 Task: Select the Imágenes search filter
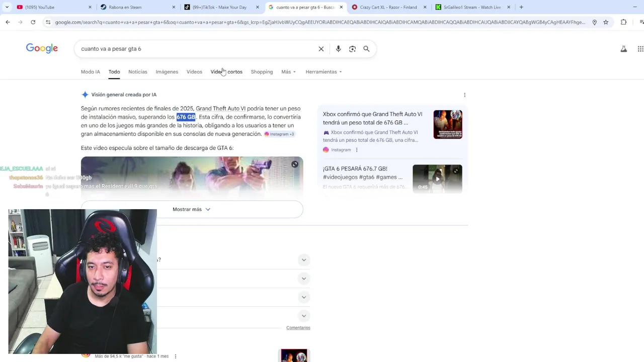point(167,72)
